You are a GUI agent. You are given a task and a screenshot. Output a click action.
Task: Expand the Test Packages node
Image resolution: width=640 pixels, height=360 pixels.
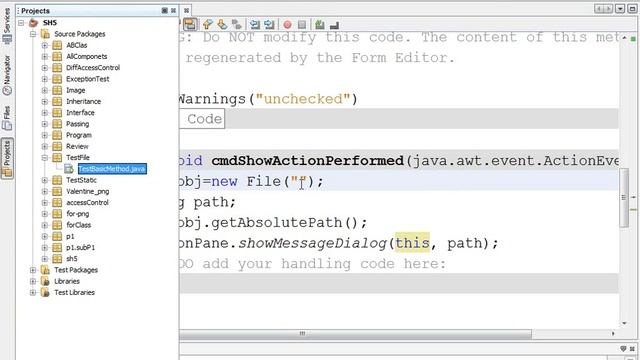[33, 270]
